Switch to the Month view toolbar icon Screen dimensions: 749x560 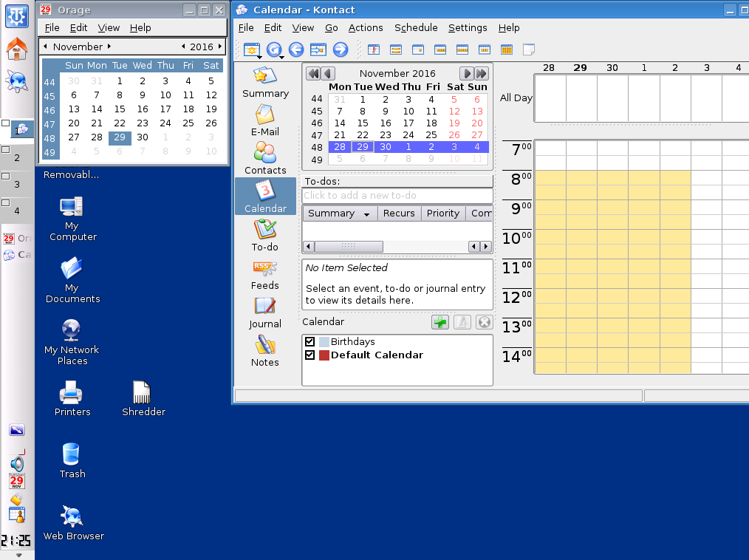coord(506,49)
